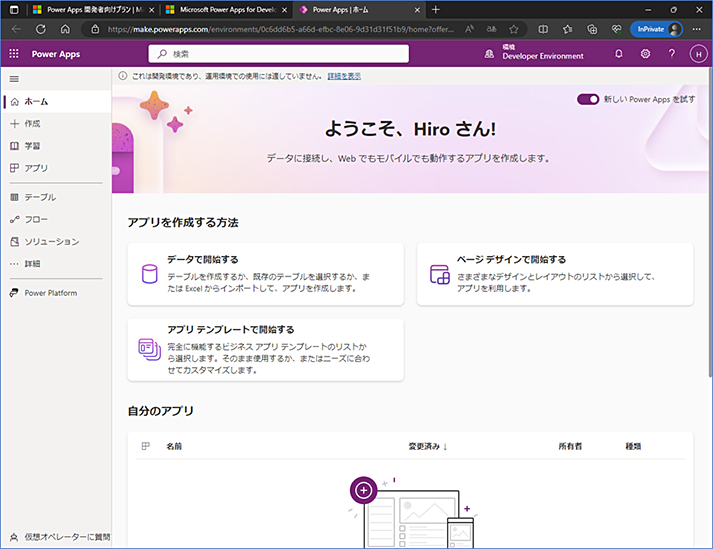Image resolution: width=713 pixels, height=549 pixels.
Task: Click the site information lock icon
Action: pyautogui.click(x=95, y=29)
